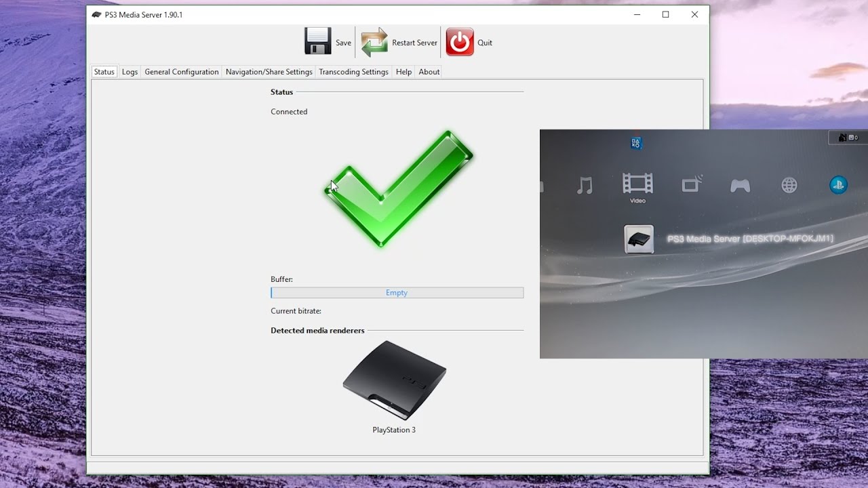Minimize the PS3 Media Server window

coord(637,15)
